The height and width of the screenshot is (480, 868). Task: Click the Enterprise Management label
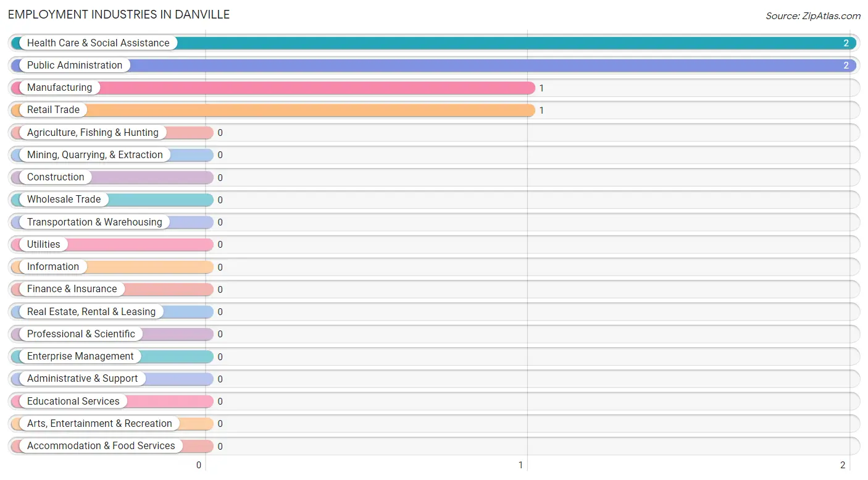coord(80,356)
